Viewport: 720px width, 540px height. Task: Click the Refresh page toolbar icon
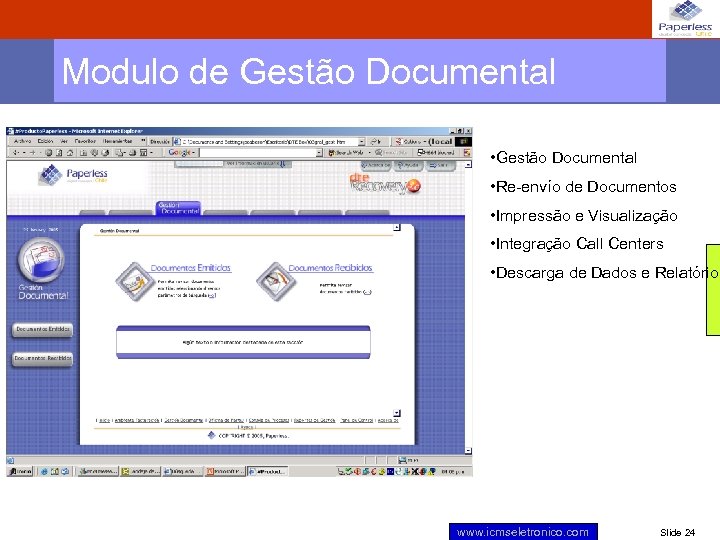pos(59,153)
